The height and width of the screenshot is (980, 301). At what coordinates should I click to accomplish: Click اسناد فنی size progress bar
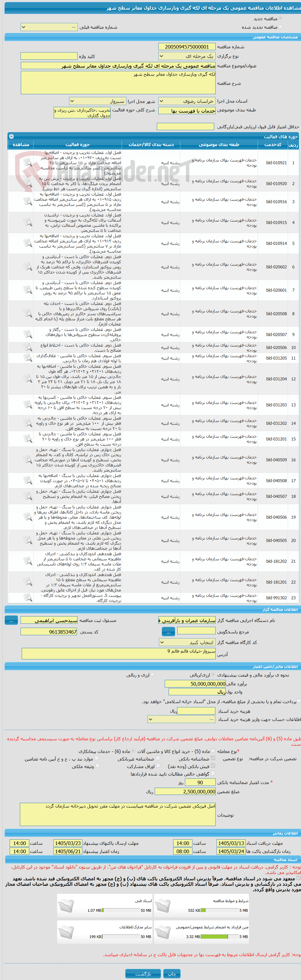(x=121, y=910)
